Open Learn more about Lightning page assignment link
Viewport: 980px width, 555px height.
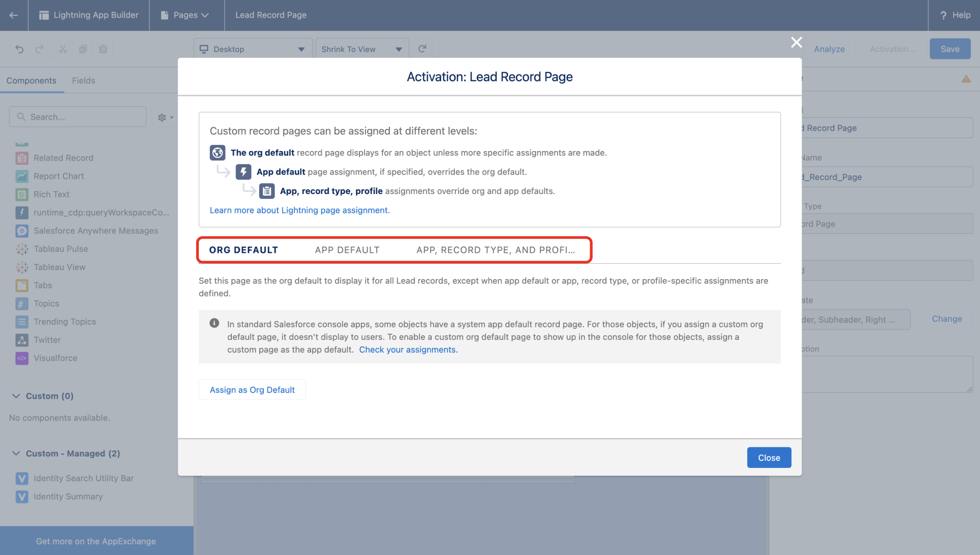coord(300,210)
